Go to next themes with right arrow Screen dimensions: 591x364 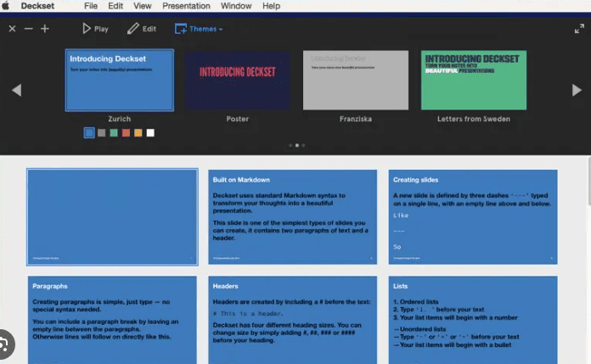[577, 90]
